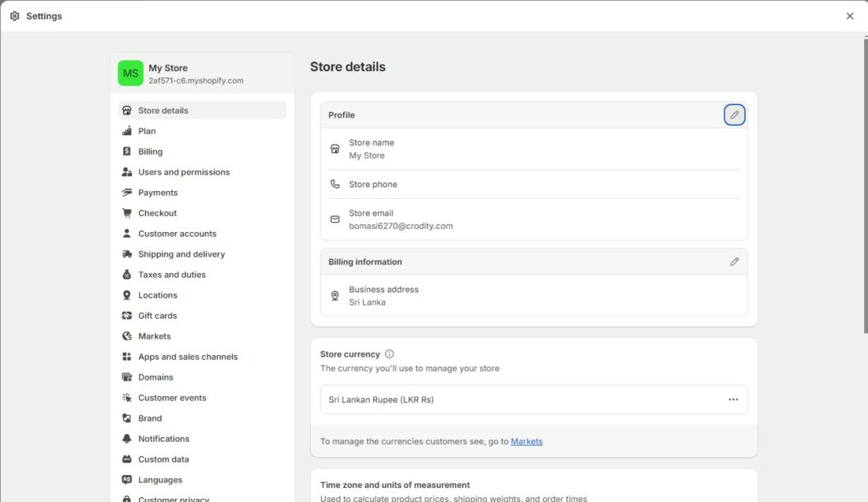Close the Settings window with X
This screenshot has height=502, width=868.
tap(850, 16)
